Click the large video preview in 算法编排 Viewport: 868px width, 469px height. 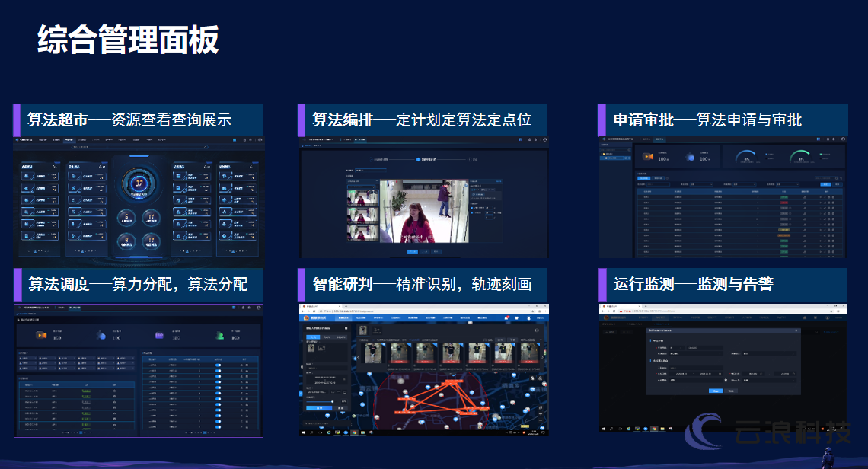(425, 211)
